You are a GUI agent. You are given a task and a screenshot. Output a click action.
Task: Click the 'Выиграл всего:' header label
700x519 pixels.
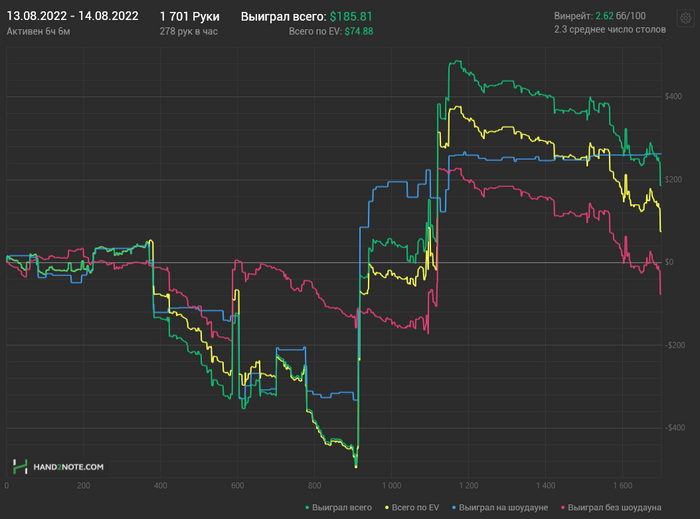coord(284,17)
